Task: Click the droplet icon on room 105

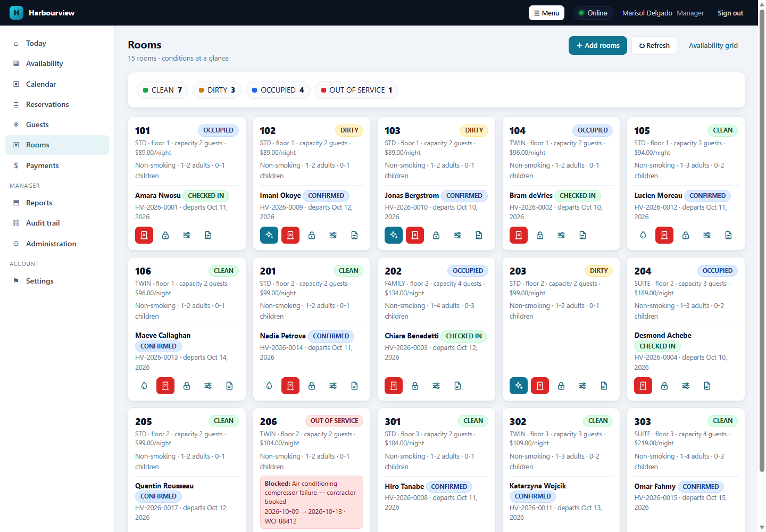Action: tap(643, 235)
